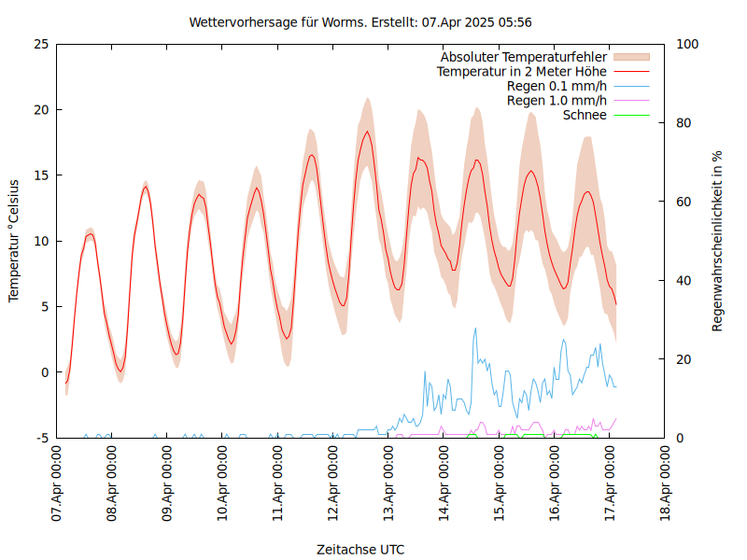The image size is (747, 560).
Task: Click the 'Regenwahrscheinlichkeit in %' right axis label
Action: [x=718, y=241]
